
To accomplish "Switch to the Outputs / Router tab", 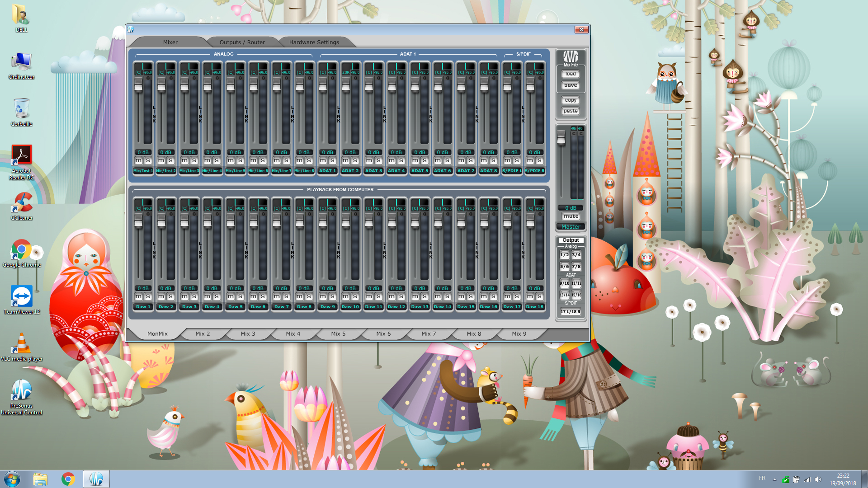I will (242, 42).
